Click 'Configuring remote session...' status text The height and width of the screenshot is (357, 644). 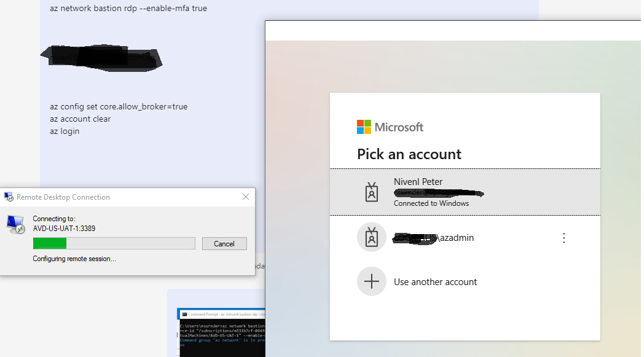(74, 259)
